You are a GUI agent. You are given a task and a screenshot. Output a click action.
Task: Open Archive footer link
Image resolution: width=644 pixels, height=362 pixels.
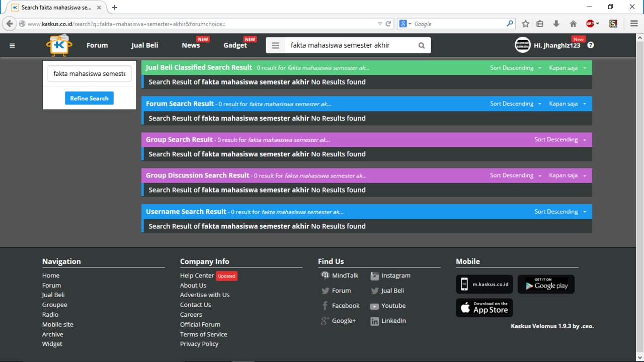[x=53, y=334]
